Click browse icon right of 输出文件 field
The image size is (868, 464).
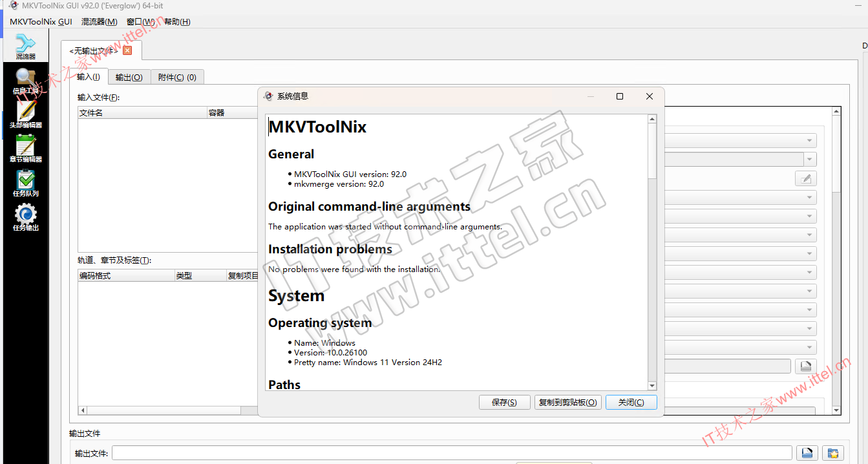(807, 453)
